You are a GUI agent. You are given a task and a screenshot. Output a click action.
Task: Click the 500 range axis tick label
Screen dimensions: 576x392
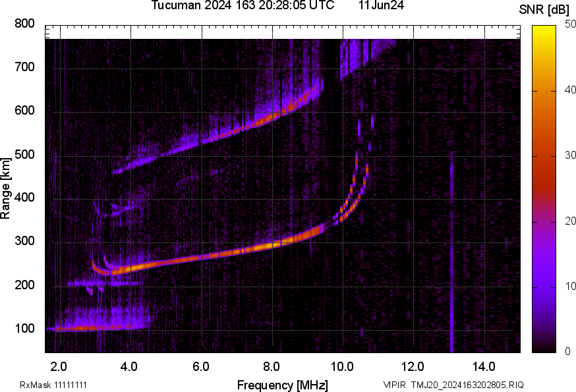coord(24,154)
